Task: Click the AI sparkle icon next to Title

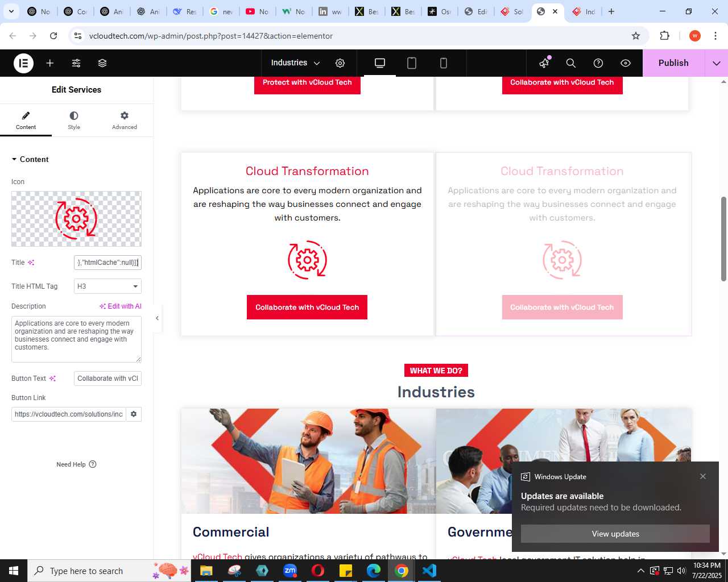Action: 31,263
